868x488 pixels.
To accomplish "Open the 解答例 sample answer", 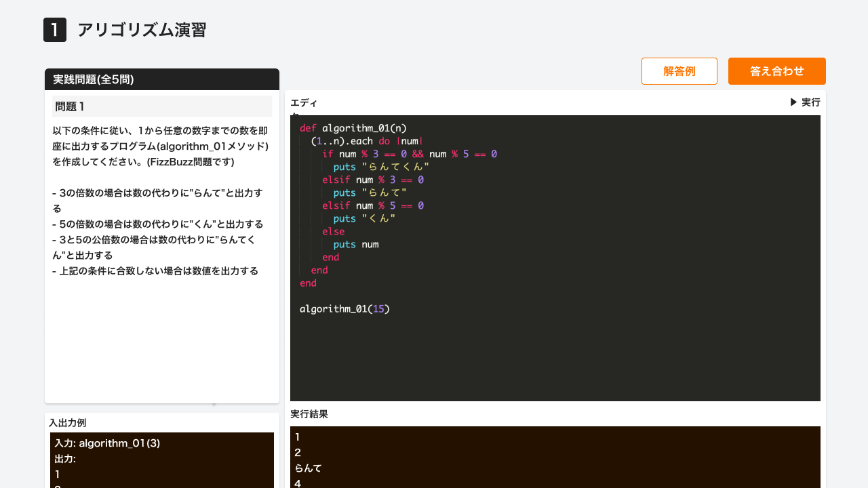I will tap(679, 71).
